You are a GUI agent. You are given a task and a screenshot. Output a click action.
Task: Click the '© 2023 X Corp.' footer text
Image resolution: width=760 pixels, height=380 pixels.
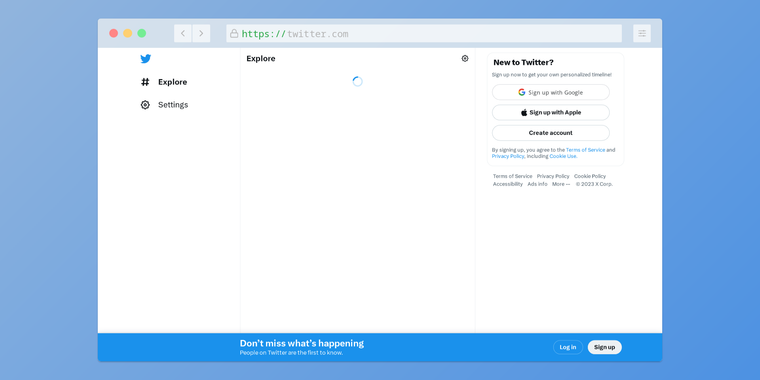tap(594, 184)
